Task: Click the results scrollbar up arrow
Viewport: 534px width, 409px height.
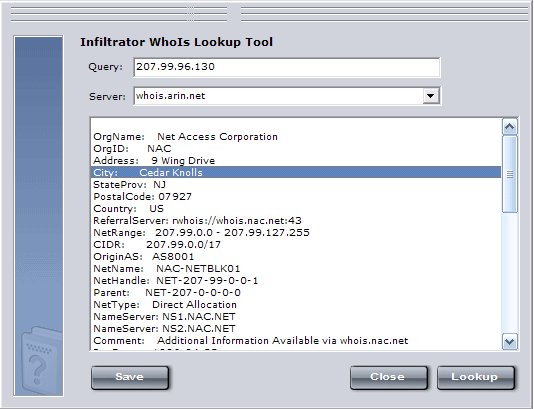Action: tap(510, 127)
